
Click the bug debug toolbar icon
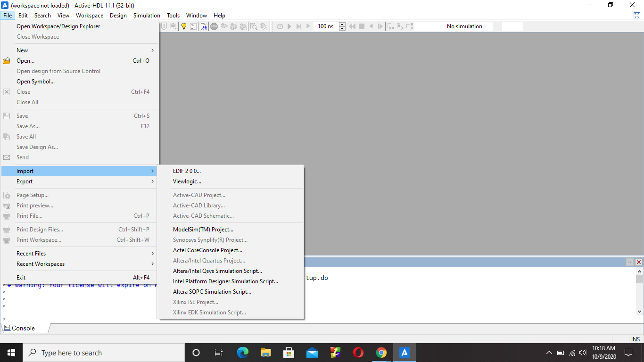point(173,26)
